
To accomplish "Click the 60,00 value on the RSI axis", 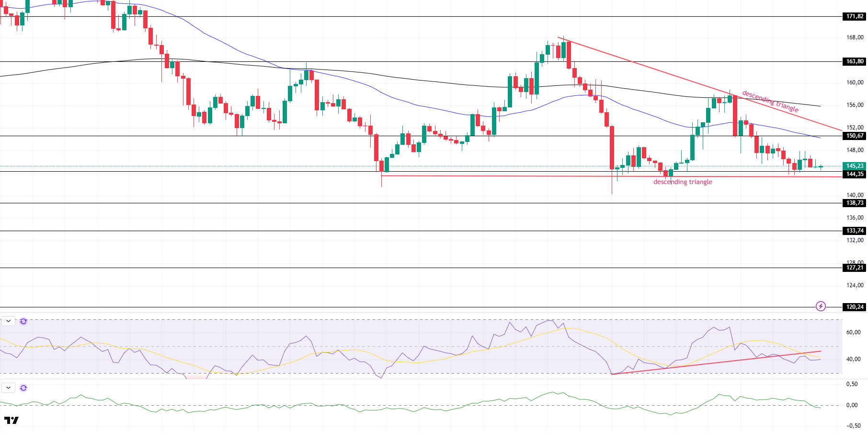I will click(x=853, y=332).
